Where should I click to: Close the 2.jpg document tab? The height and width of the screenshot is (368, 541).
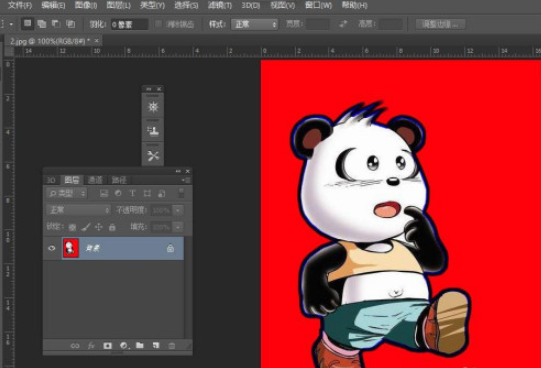coord(97,41)
